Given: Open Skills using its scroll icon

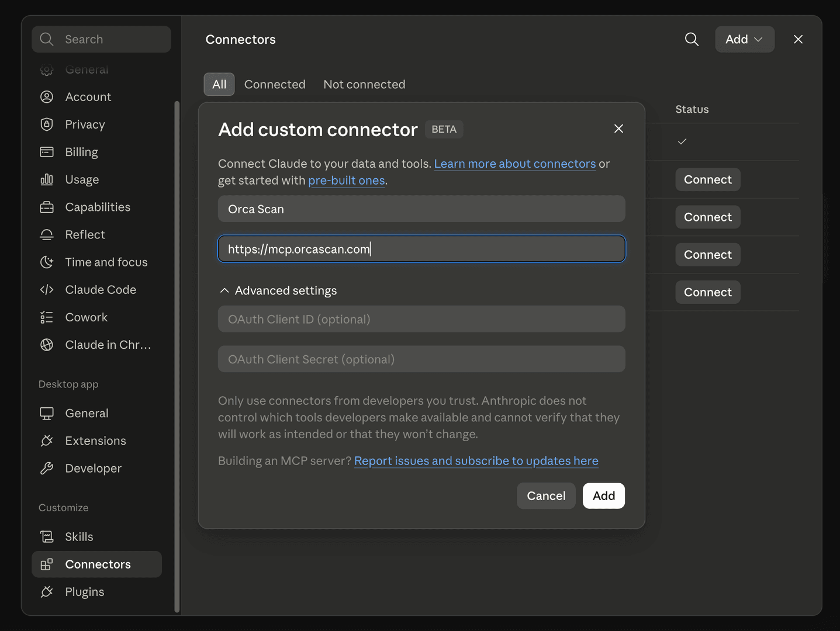Looking at the screenshot, I should (x=47, y=536).
